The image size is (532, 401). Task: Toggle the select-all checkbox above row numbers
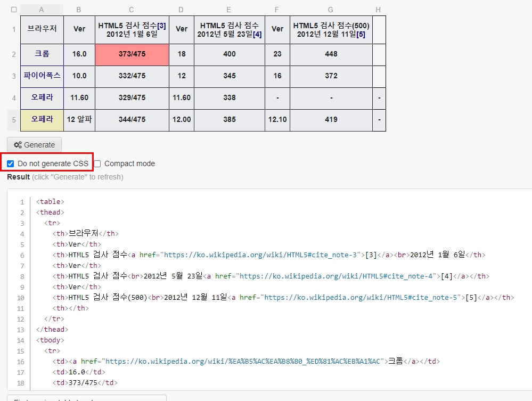click(x=14, y=10)
